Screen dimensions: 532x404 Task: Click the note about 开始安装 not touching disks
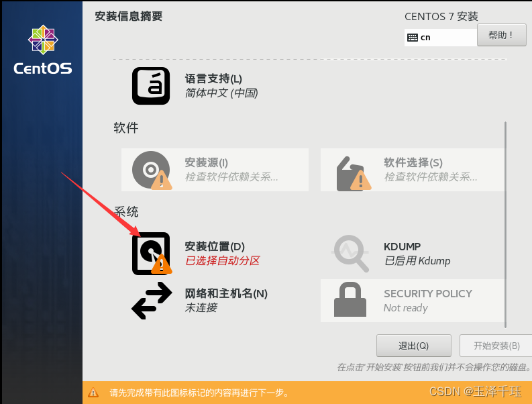(433, 367)
